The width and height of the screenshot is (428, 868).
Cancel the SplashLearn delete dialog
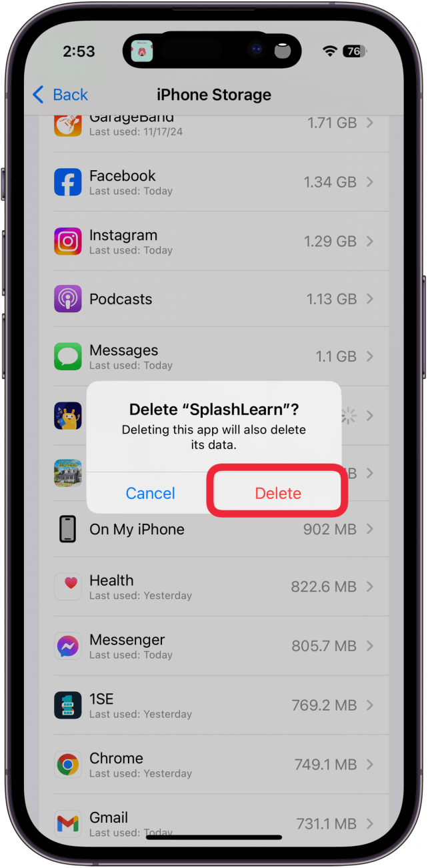tap(151, 493)
